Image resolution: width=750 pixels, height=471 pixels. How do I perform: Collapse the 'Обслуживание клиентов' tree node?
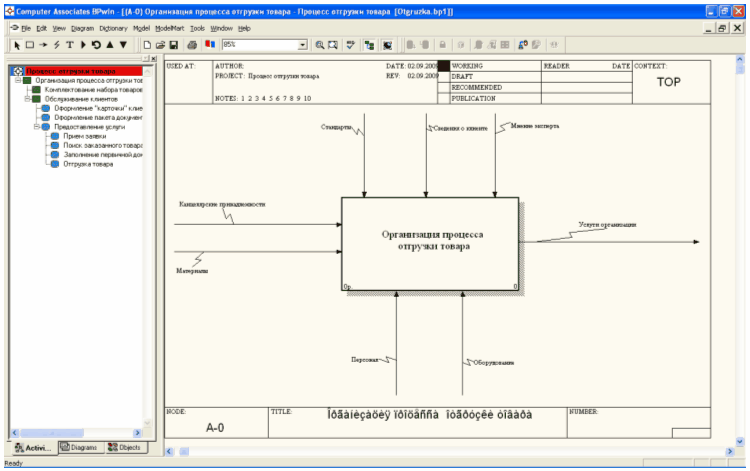[x=28, y=99]
